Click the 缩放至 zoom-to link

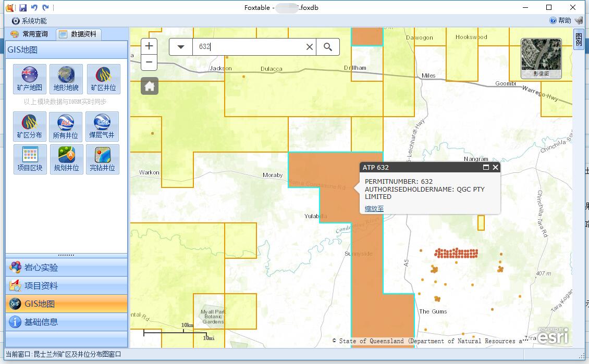pos(374,209)
